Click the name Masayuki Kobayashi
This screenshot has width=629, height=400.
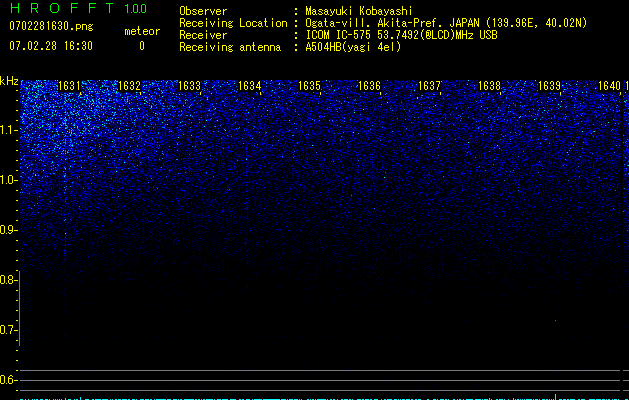click(359, 11)
